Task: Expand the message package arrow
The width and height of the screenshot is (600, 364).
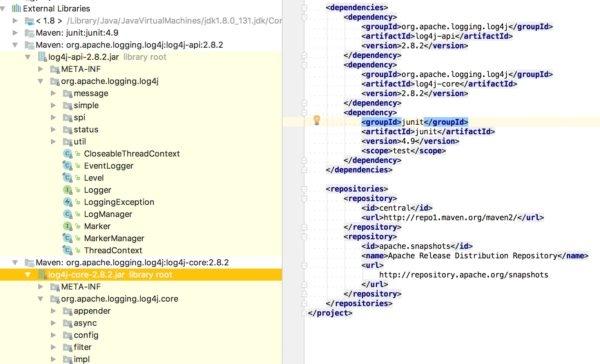Action: (53, 93)
